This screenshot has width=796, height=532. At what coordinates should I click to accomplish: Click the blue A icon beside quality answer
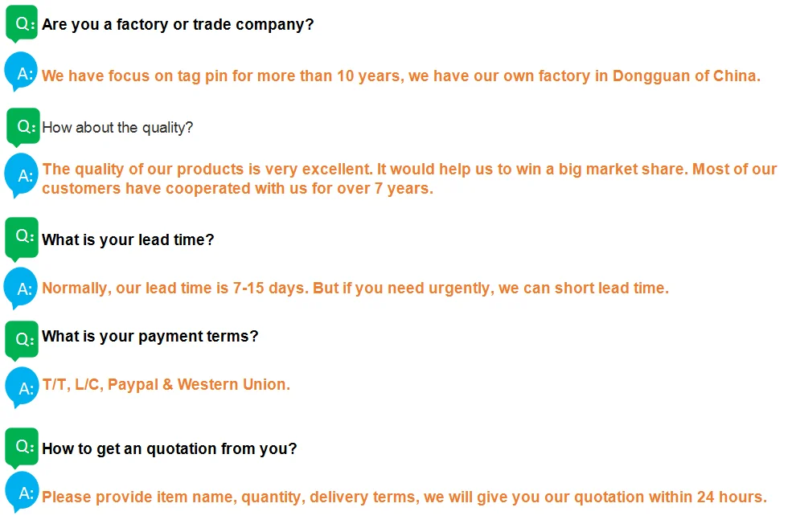[22, 174]
